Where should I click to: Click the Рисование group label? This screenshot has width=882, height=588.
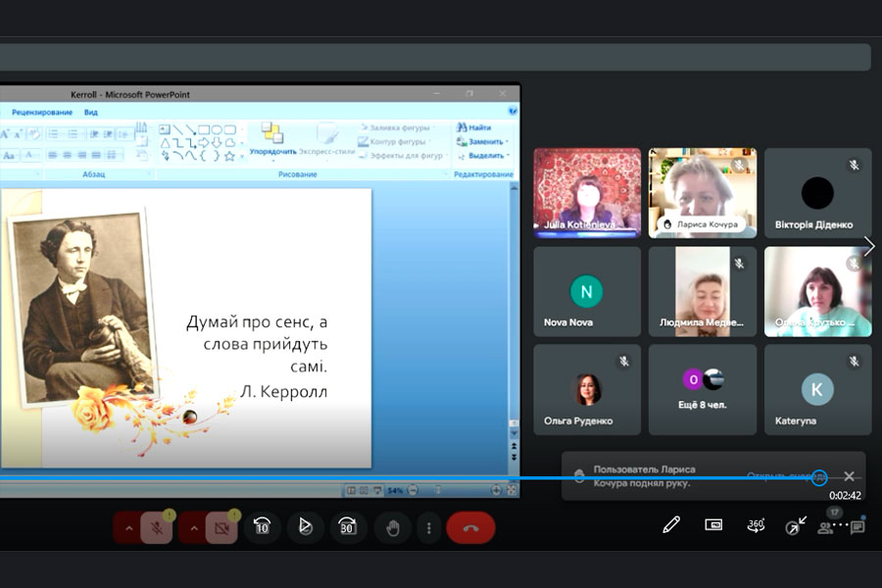[x=298, y=174]
